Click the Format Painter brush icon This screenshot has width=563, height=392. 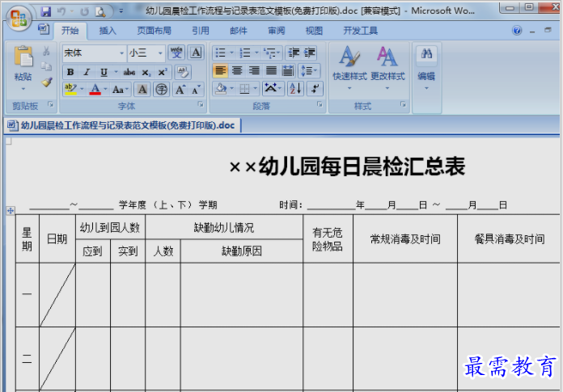(x=47, y=82)
